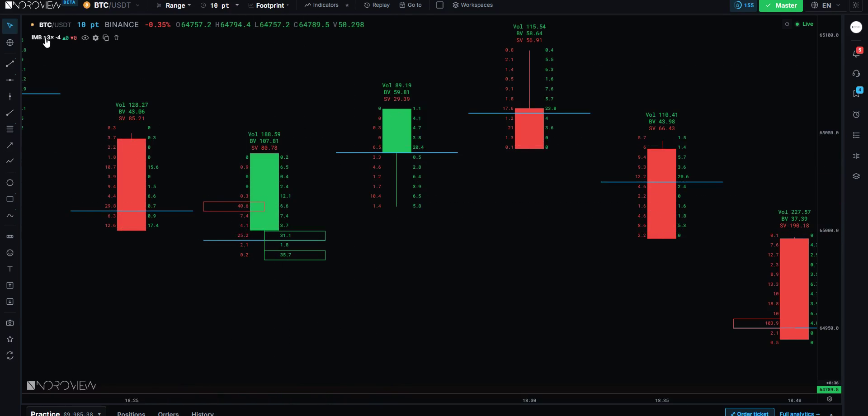The image size is (868, 416).
Task: Follow the Full analytics link
Action: (x=800, y=414)
